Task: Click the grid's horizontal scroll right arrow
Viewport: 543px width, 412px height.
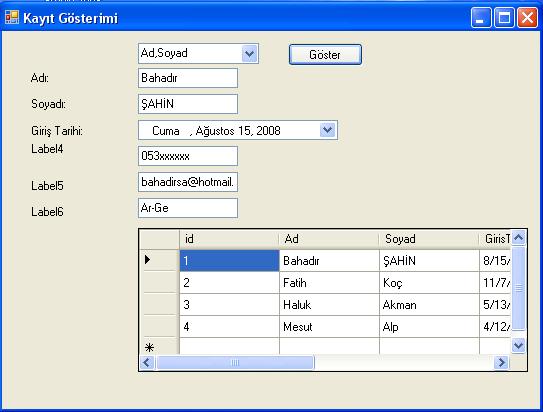Action: pos(501,362)
